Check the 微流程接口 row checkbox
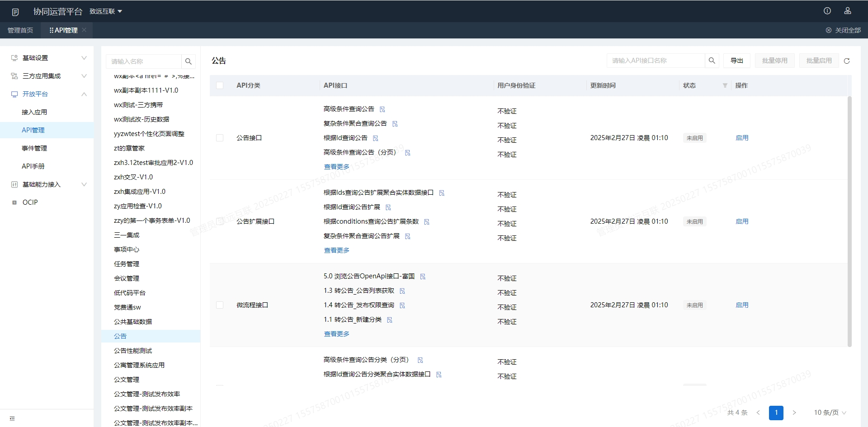Viewport: 868px width, 427px height. pos(220,305)
